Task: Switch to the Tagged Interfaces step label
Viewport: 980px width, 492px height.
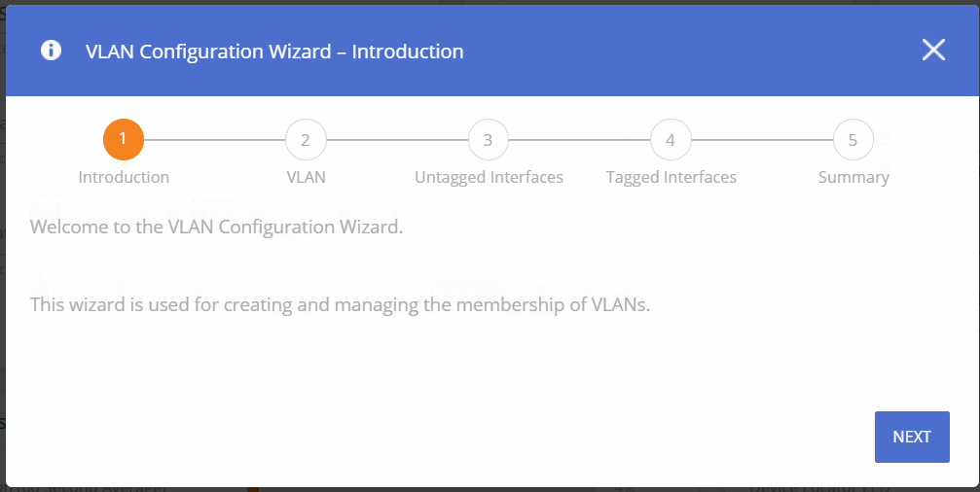Action: click(671, 177)
